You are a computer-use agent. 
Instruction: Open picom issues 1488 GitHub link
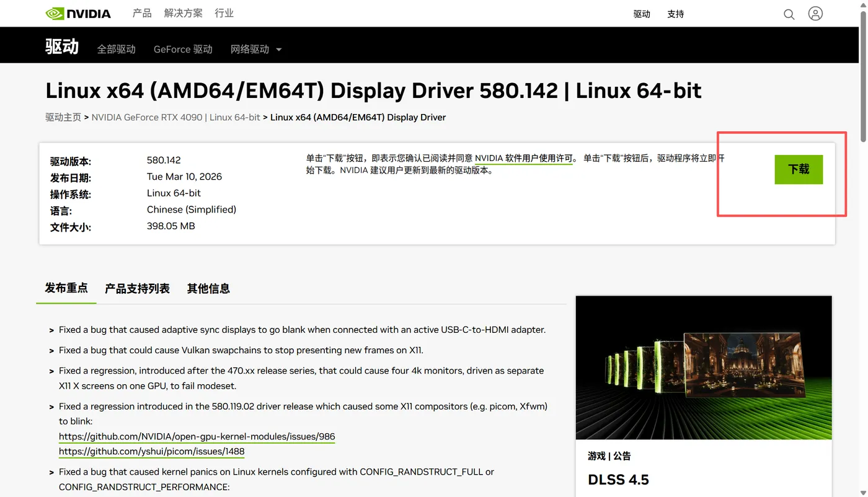tap(152, 451)
